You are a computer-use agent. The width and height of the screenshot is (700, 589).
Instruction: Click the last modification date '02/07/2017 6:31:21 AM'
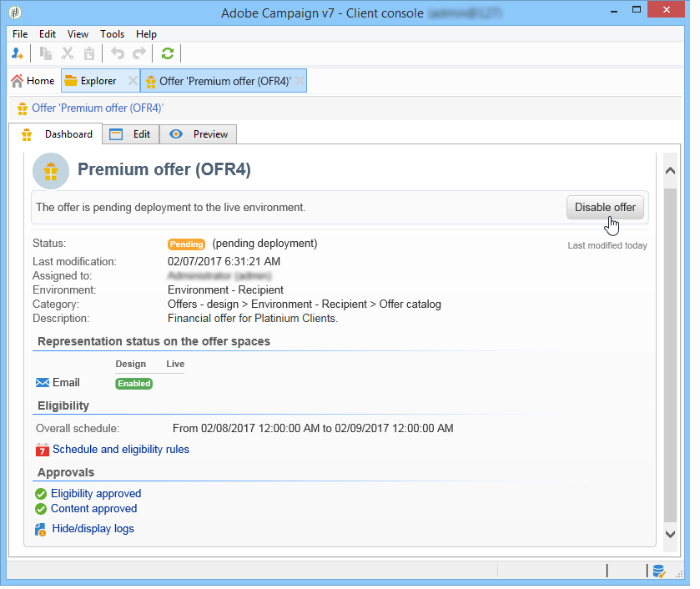pyautogui.click(x=224, y=261)
